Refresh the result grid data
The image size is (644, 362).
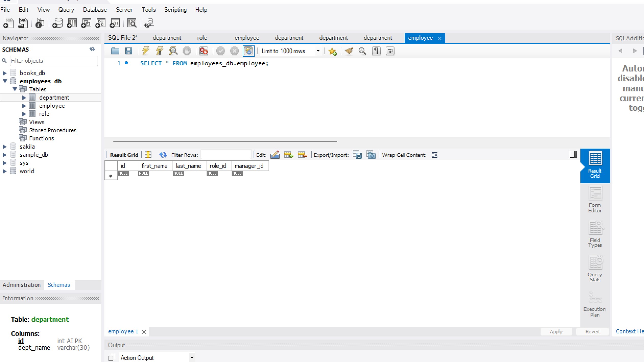click(163, 155)
